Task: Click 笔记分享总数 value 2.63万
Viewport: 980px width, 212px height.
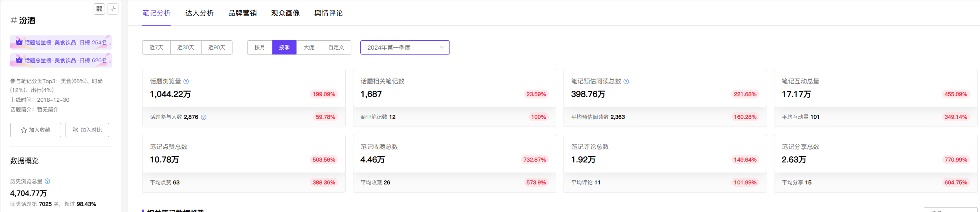Action: 794,160
